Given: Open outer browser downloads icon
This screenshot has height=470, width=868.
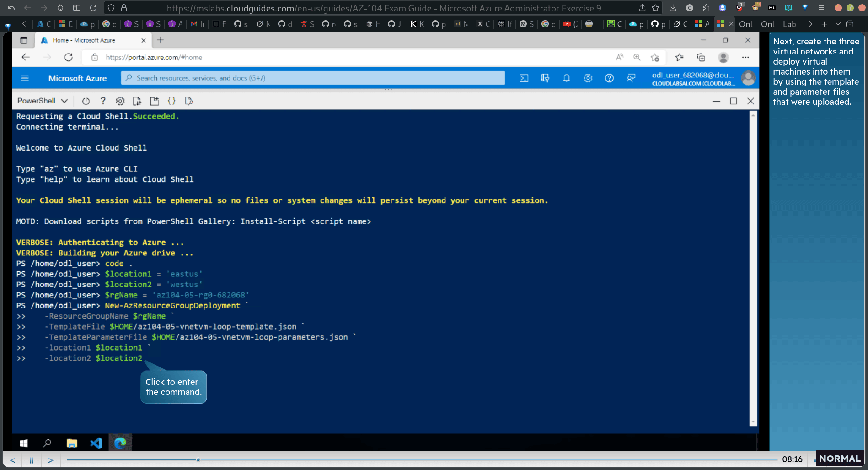Looking at the screenshot, I should pos(673,8).
